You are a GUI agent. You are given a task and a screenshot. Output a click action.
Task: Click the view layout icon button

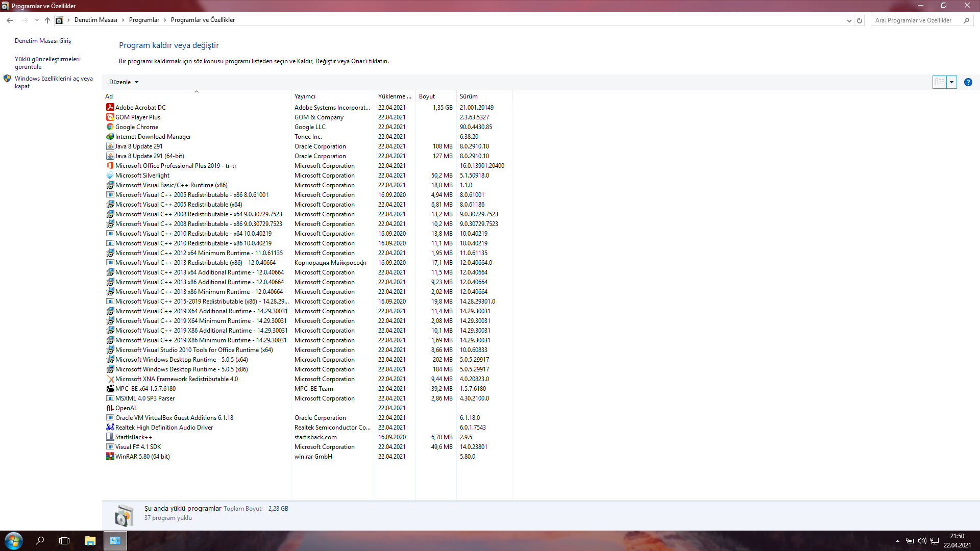(939, 82)
